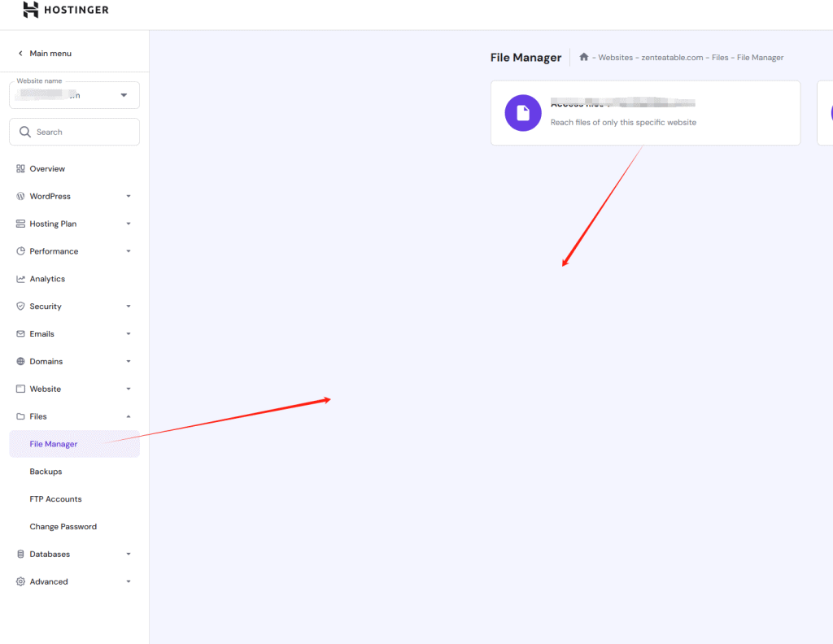
Task: Click the Search input field
Action: [x=74, y=132]
